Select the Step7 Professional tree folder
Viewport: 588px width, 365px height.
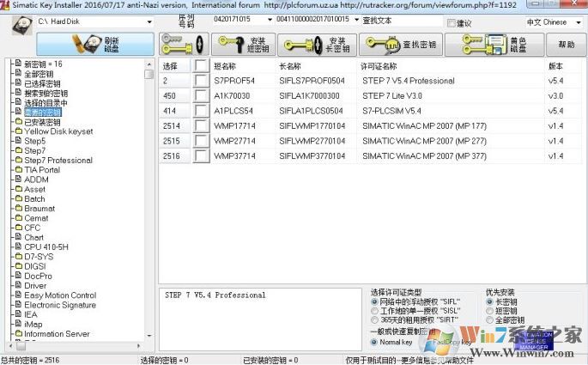click(x=58, y=160)
